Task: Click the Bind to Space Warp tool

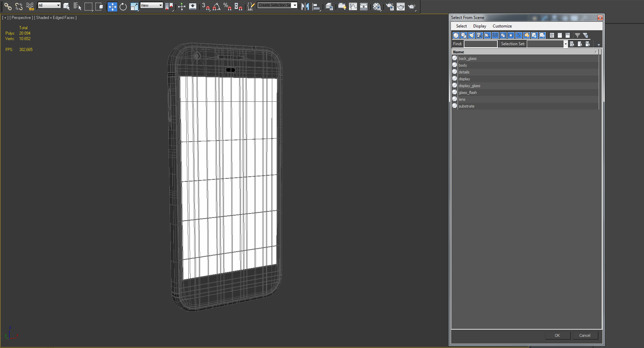Action: click(x=30, y=7)
